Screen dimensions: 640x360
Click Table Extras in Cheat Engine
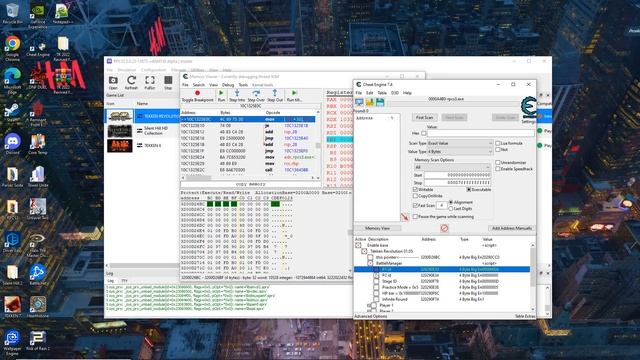pos(524,316)
